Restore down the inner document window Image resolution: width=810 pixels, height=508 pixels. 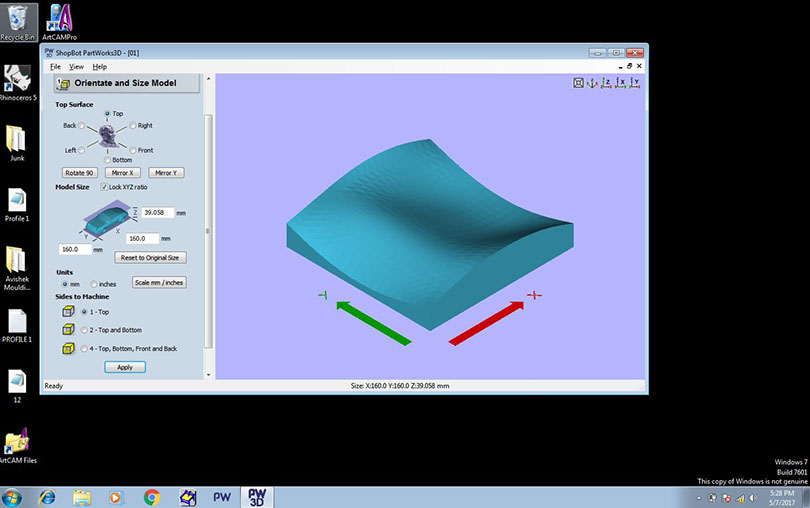(630, 66)
